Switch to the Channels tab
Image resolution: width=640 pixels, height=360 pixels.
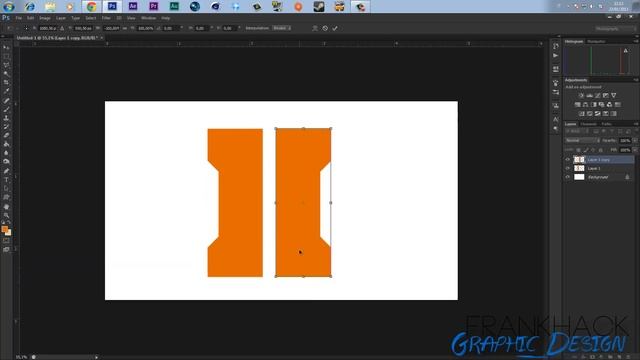(x=588, y=124)
